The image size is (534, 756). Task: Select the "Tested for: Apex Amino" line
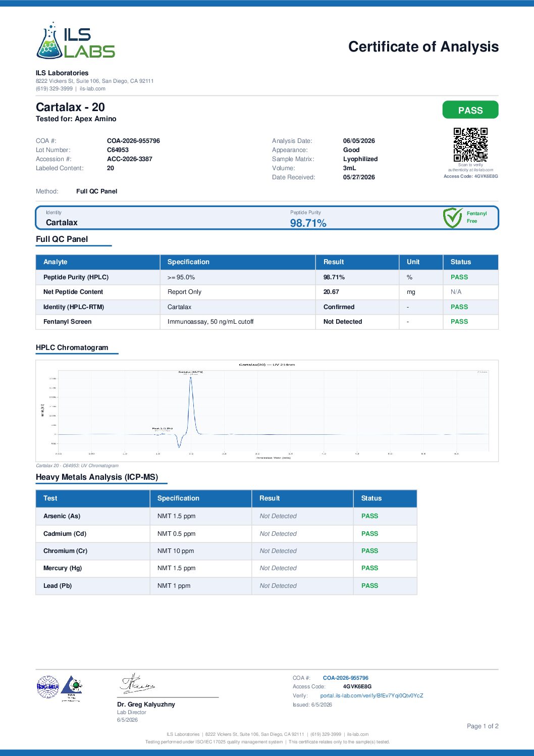point(76,119)
